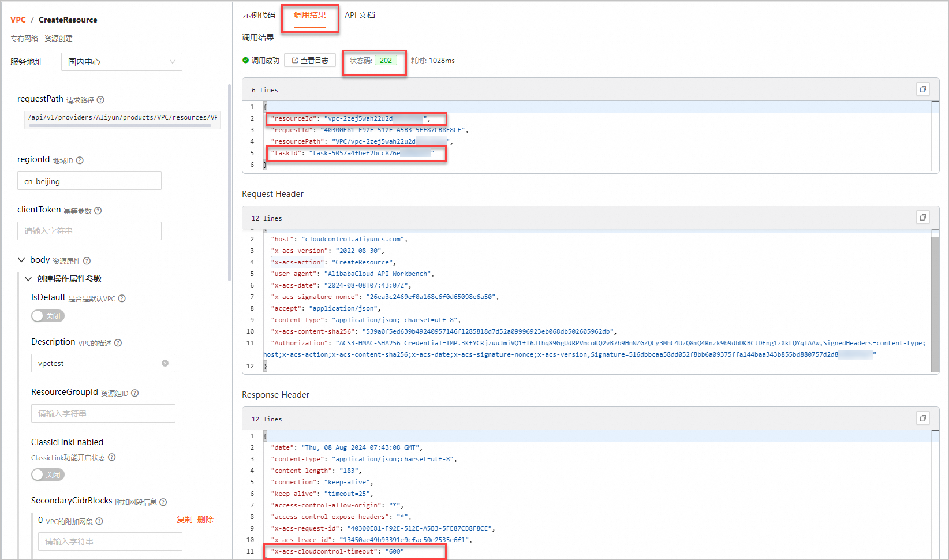This screenshot has width=949, height=560.
Task: Click the "connection" line in Response Header
Action: pyautogui.click(x=322, y=482)
